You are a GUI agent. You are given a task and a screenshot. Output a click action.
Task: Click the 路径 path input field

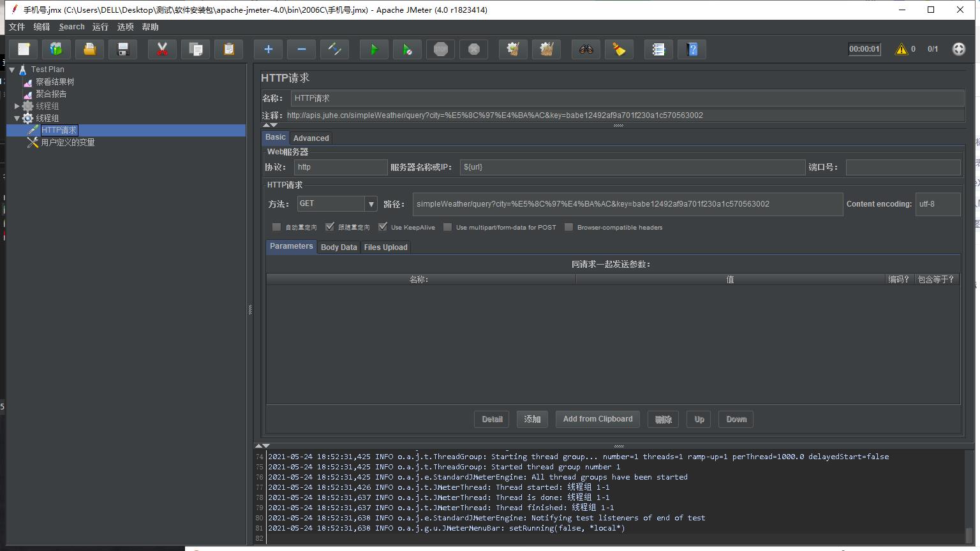[x=627, y=204]
